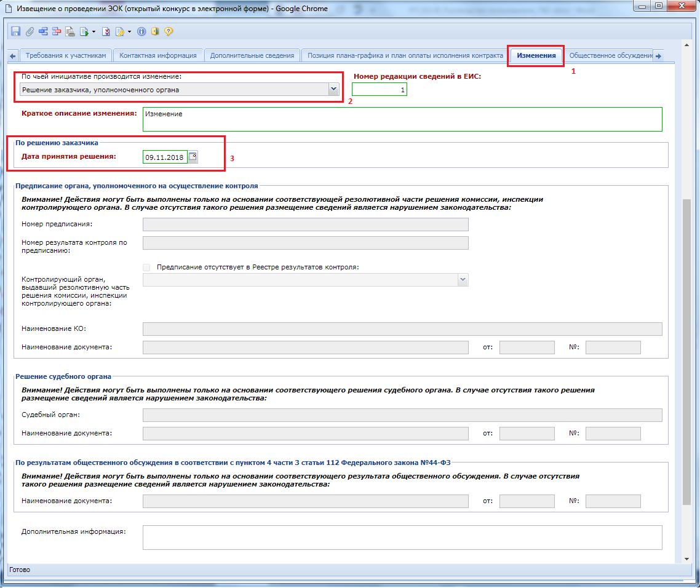This screenshot has height=588, width=700.
Task: Click the scrollbar up arrow
Action: tap(686, 45)
